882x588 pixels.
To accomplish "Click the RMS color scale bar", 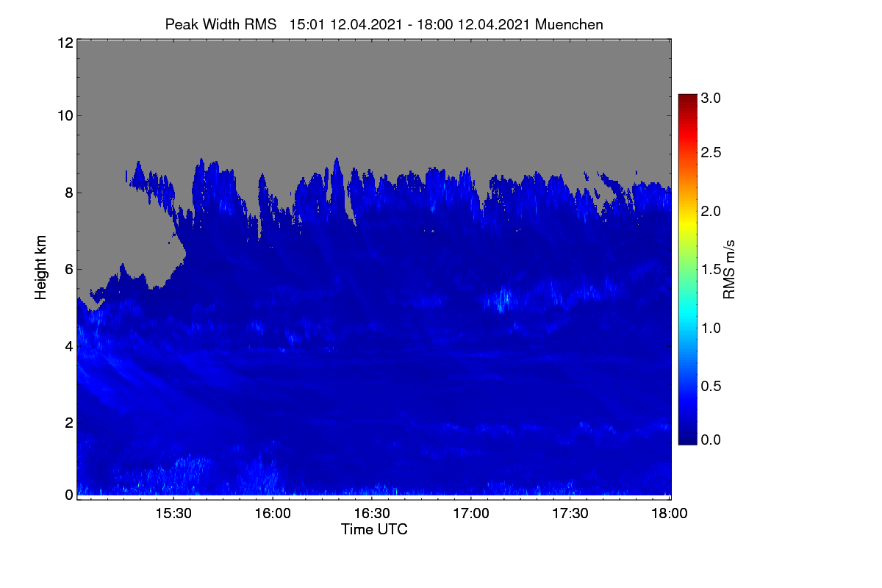I will pyautogui.click(x=687, y=268).
